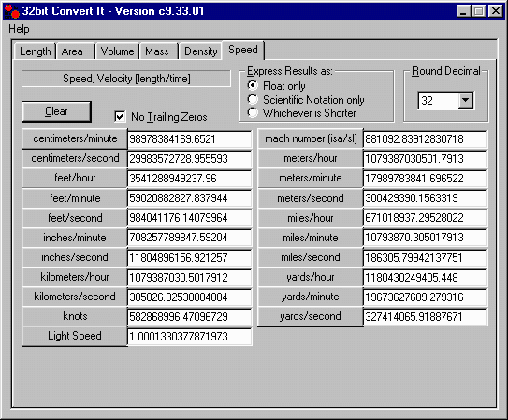The image size is (508, 420).
Task: Open the Help menu
Action: click(19, 29)
